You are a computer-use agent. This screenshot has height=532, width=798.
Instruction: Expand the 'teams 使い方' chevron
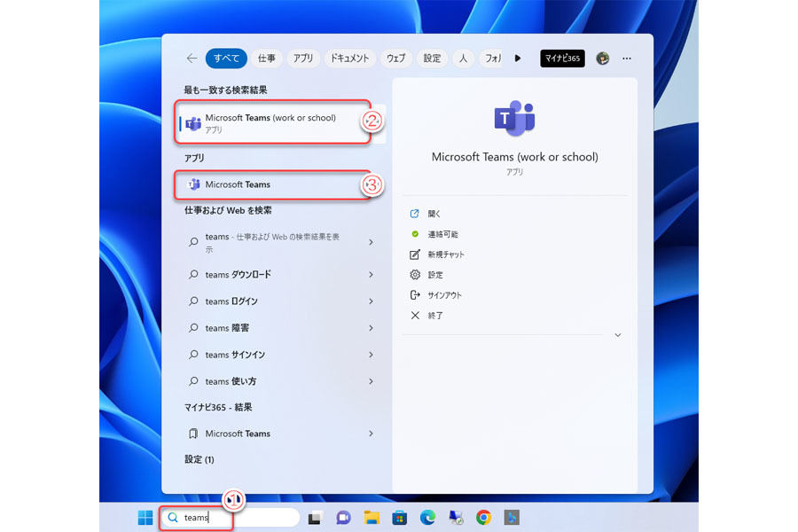pyautogui.click(x=371, y=381)
